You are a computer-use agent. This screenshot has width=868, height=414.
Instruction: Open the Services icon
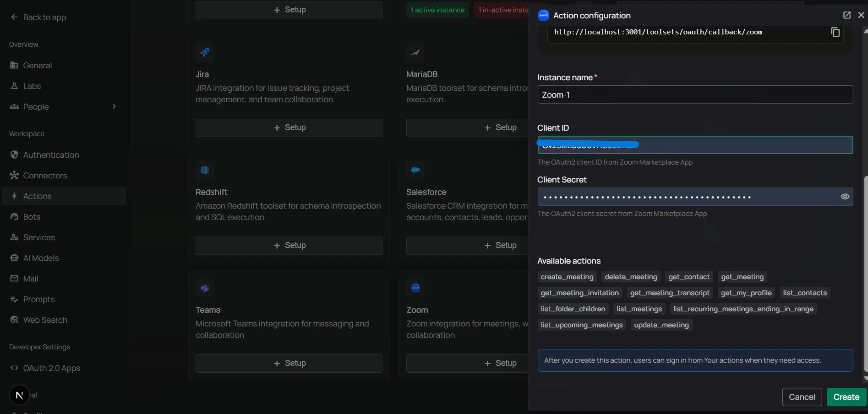[14, 237]
